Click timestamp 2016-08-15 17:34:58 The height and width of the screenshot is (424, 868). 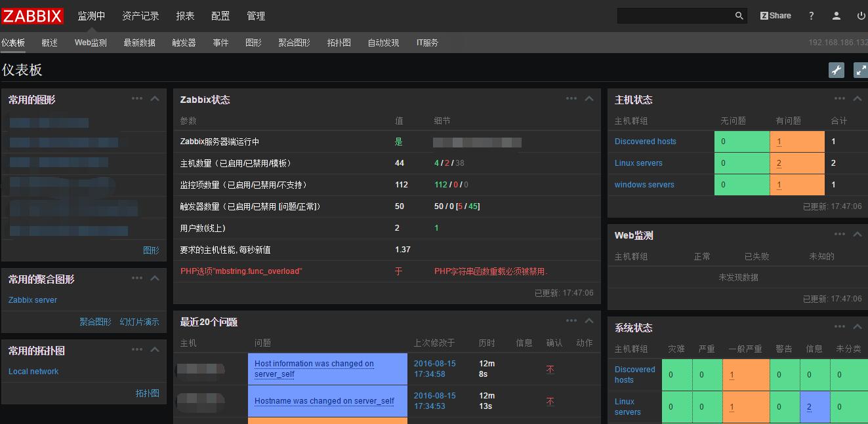click(x=434, y=369)
